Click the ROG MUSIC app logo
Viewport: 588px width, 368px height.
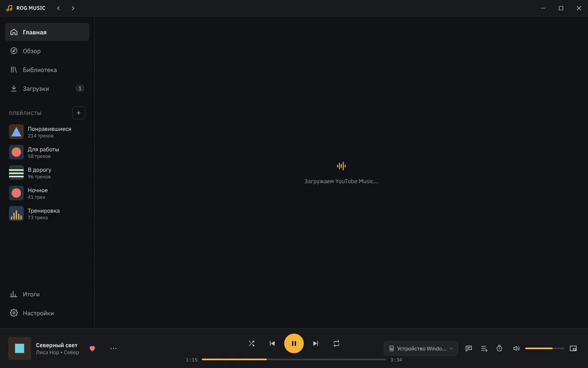pyautogui.click(x=26, y=8)
